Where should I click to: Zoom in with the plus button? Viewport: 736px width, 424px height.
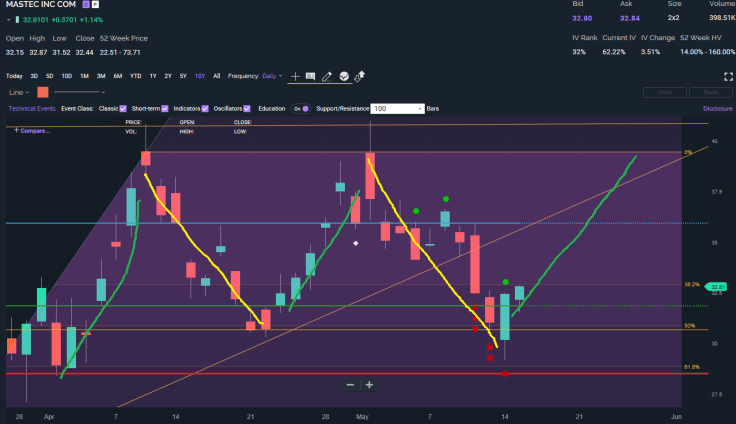[x=369, y=385]
